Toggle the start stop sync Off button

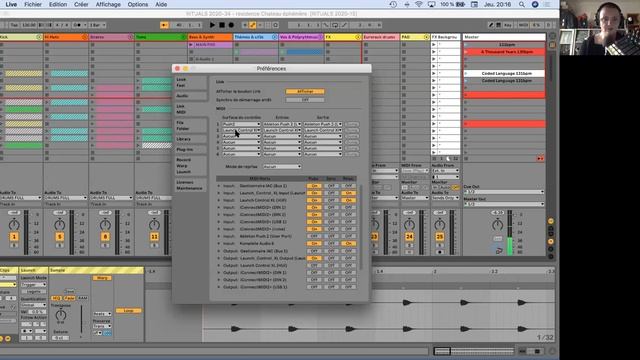pyautogui.click(x=305, y=100)
